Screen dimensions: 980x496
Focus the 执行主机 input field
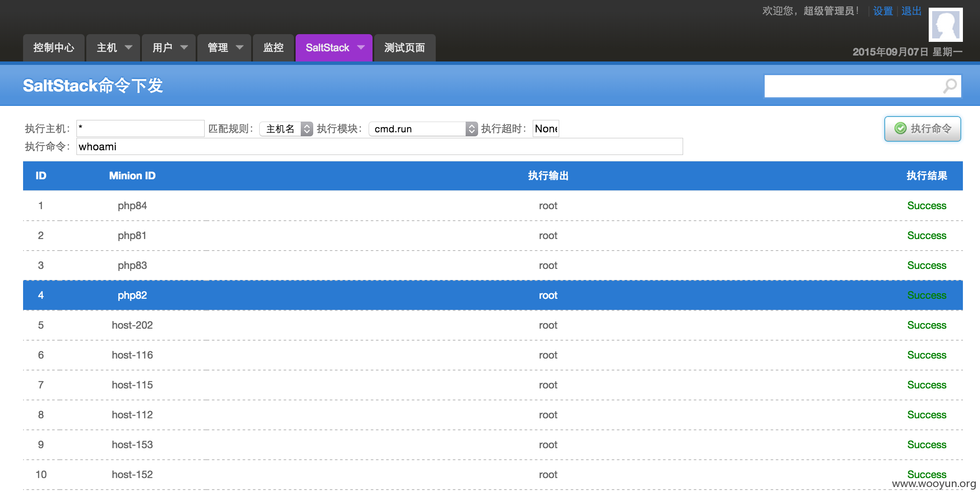141,128
